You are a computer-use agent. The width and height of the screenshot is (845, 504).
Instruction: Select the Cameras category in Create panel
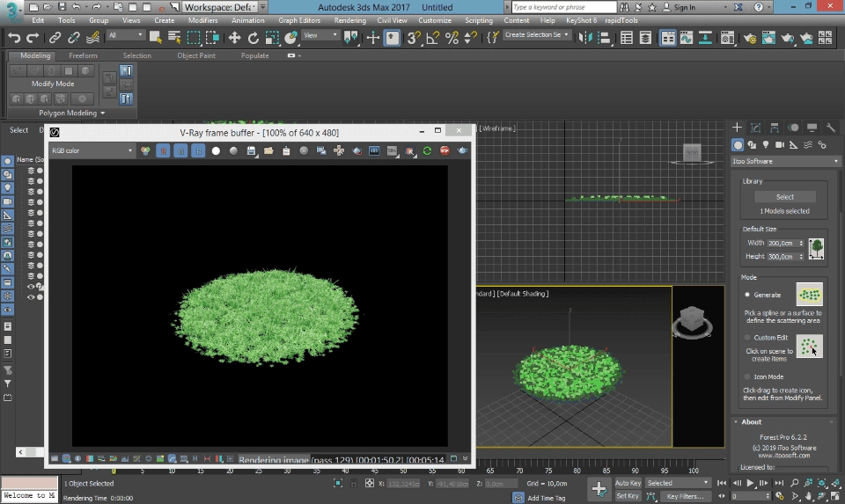(x=780, y=145)
